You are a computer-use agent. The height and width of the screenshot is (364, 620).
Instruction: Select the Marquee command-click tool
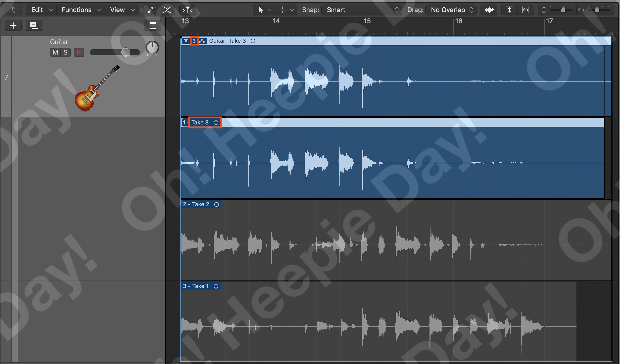283,10
